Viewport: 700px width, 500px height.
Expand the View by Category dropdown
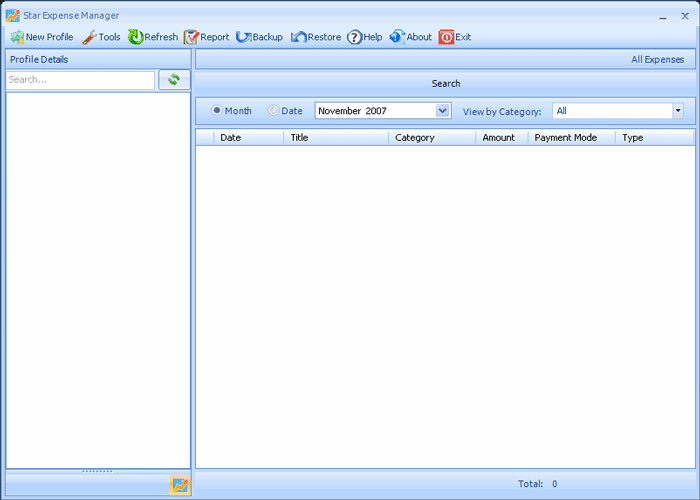(678, 111)
